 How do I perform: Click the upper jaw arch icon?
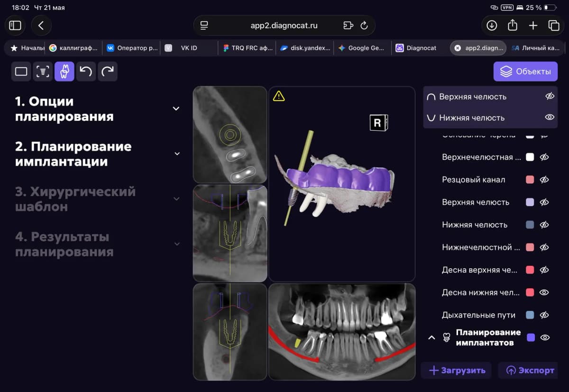tap(431, 97)
